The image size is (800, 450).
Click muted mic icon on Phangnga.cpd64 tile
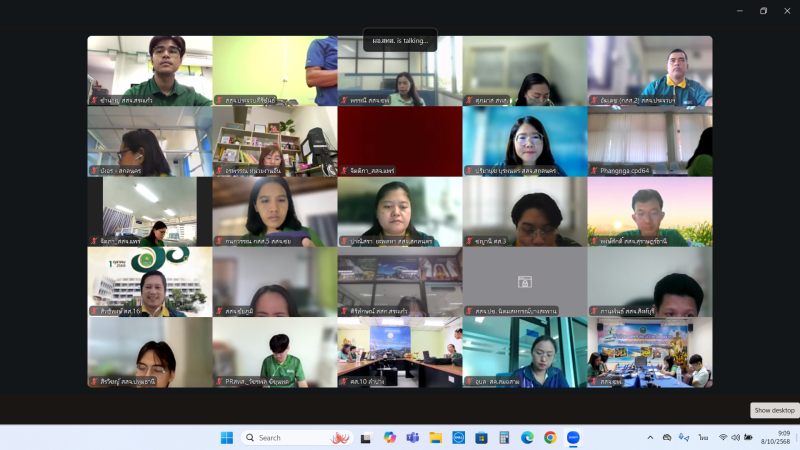[594, 171]
